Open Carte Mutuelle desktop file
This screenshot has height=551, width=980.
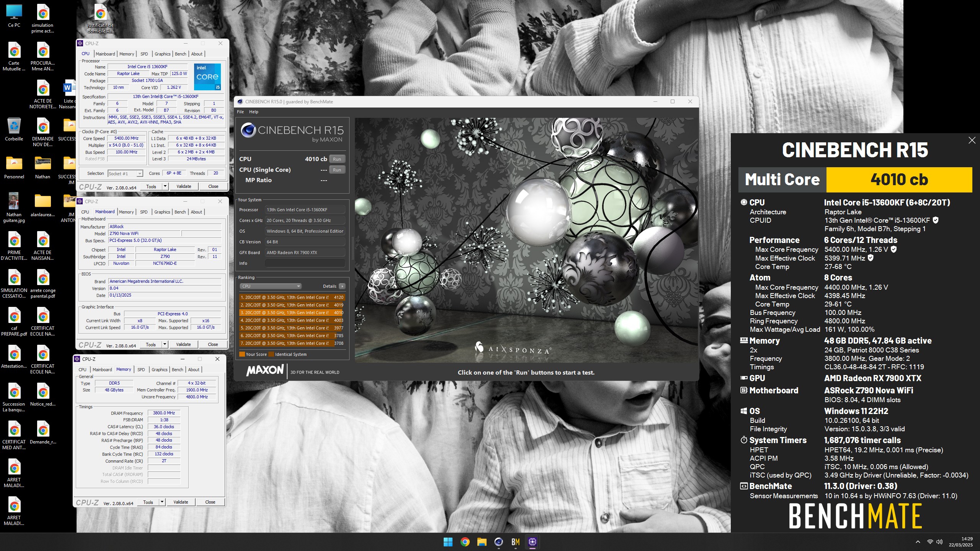[14, 56]
